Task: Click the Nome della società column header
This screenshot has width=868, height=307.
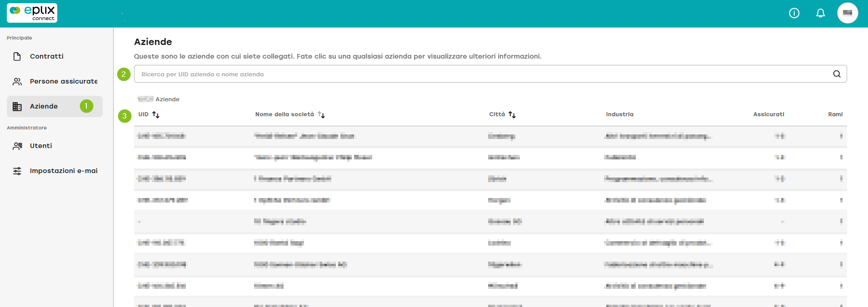Action: tap(284, 114)
